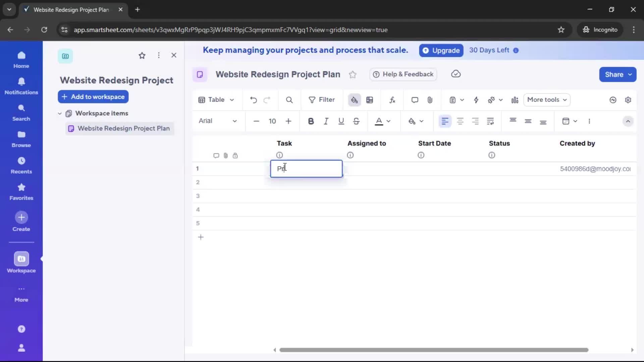
Task: Click the Upgrade button
Action: [x=441, y=50]
